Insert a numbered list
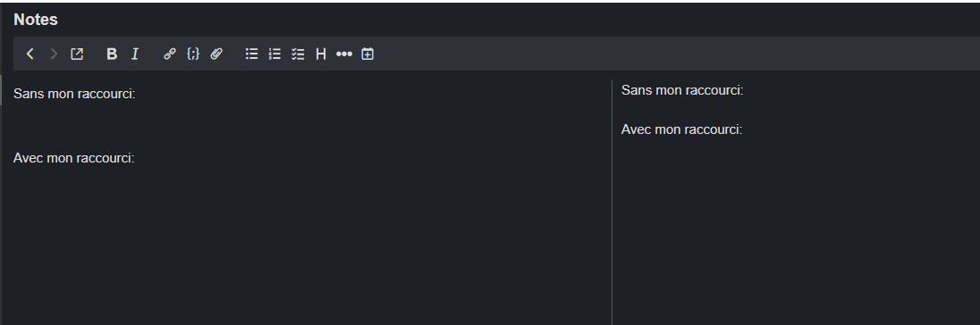The height and width of the screenshot is (325, 980). pos(275,54)
